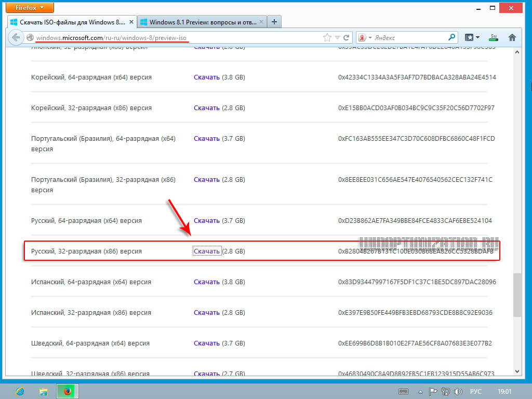Click the magnifier icon to search Yandex
532x399 pixels.
[451, 37]
